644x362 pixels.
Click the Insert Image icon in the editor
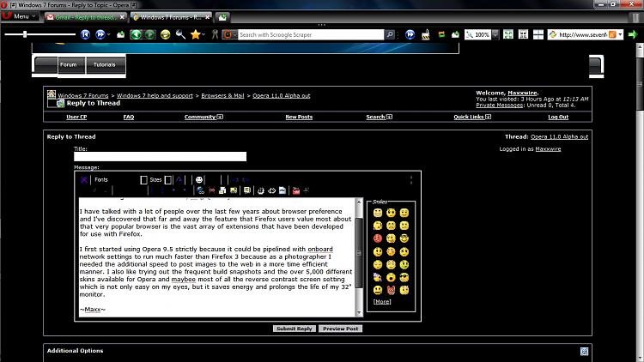pyautogui.click(x=234, y=190)
